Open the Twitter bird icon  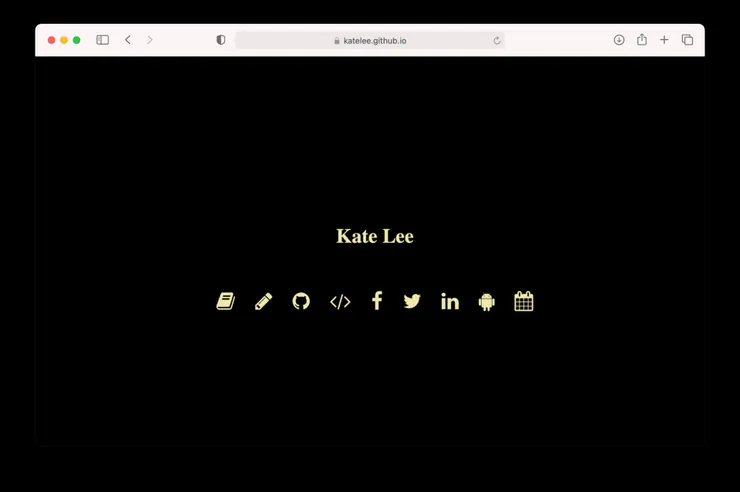click(412, 301)
